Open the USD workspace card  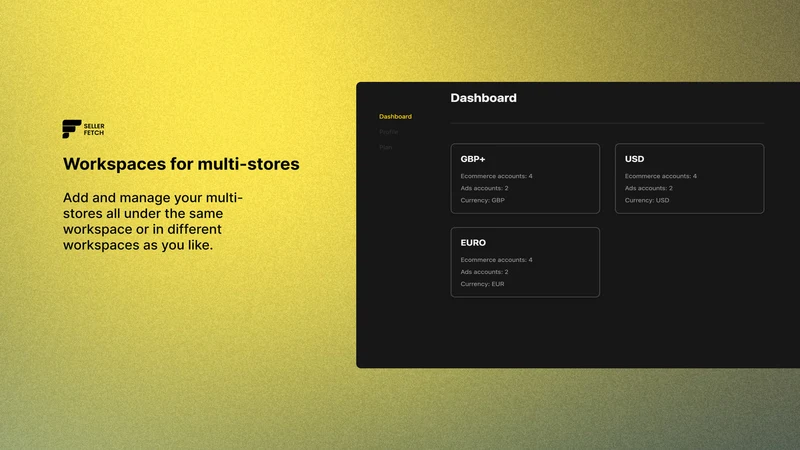689,179
